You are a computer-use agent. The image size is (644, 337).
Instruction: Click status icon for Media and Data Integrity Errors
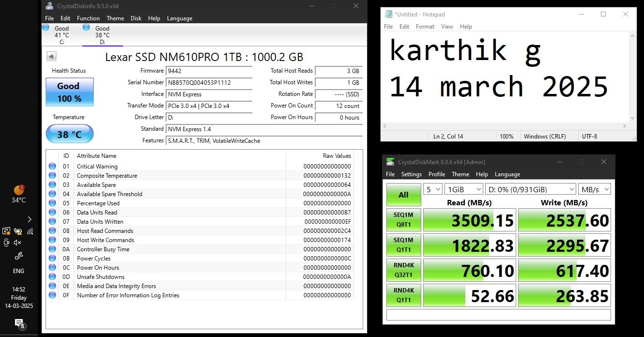[x=52, y=286]
